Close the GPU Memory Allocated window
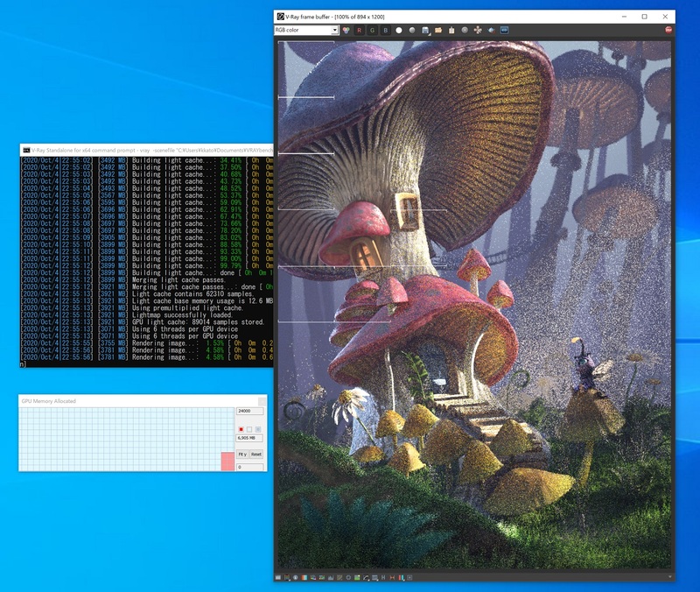Viewport: 700px width, 592px height. [261, 401]
